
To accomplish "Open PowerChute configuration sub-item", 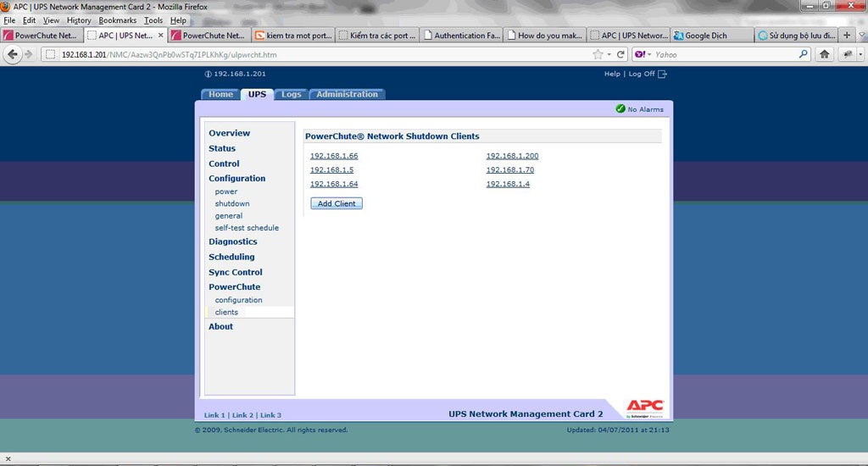I will [x=238, y=300].
